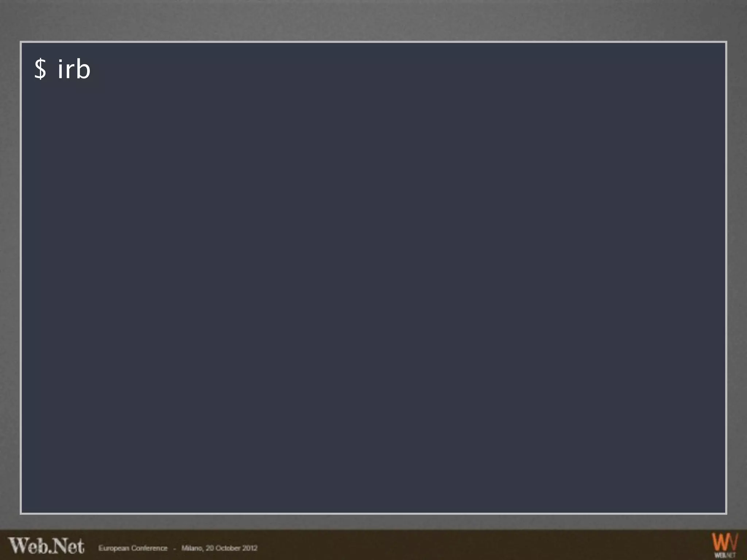Click the word 'Conference' in footer
This screenshot has height=560, width=747.
click(x=150, y=548)
